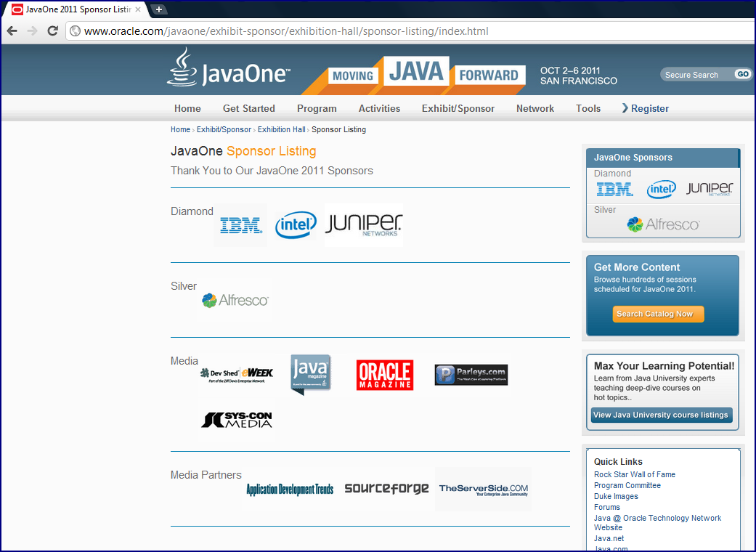Open the Activities navigation menu
This screenshot has height=552, width=756.
coord(379,108)
